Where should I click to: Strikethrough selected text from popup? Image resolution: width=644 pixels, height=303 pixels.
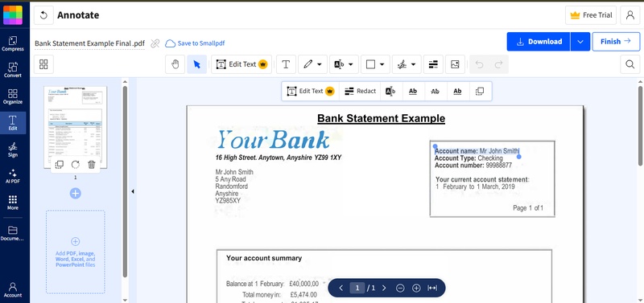435,91
